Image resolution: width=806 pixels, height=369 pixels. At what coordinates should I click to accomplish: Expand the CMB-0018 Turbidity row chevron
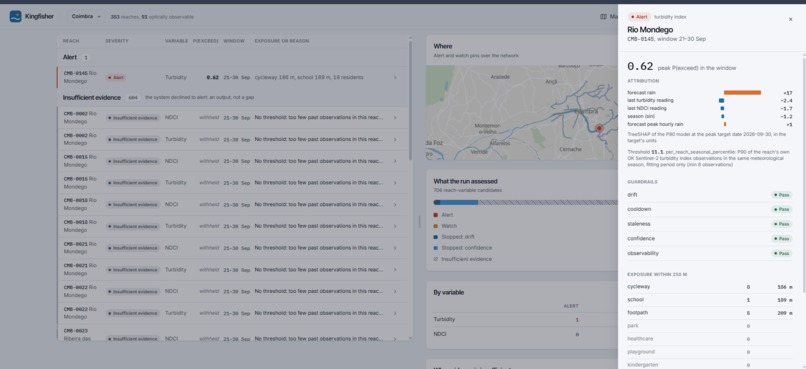395,226
